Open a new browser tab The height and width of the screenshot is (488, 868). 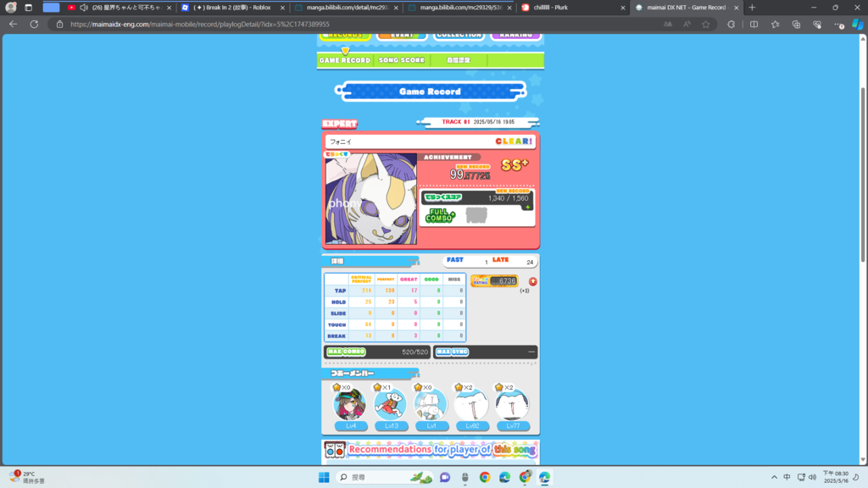click(x=752, y=8)
